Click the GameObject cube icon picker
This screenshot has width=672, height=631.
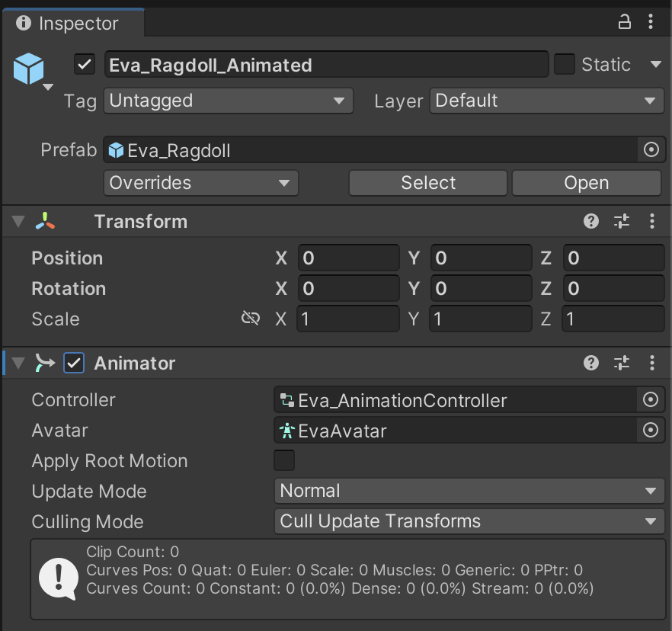pos(30,70)
